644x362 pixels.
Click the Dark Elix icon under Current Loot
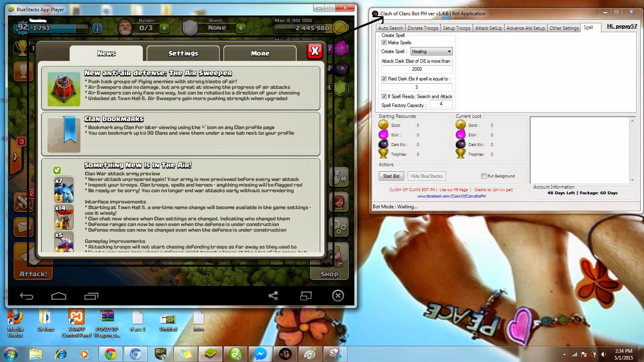tap(461, 144)
